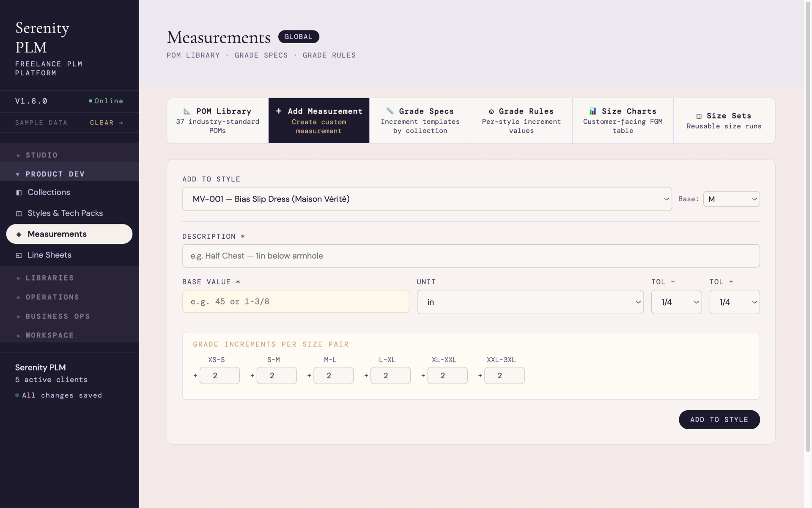Viewport: 812px width, 508px height.
Task: Open the Add To Style dropdown
Action: click(x=427, y=199)
